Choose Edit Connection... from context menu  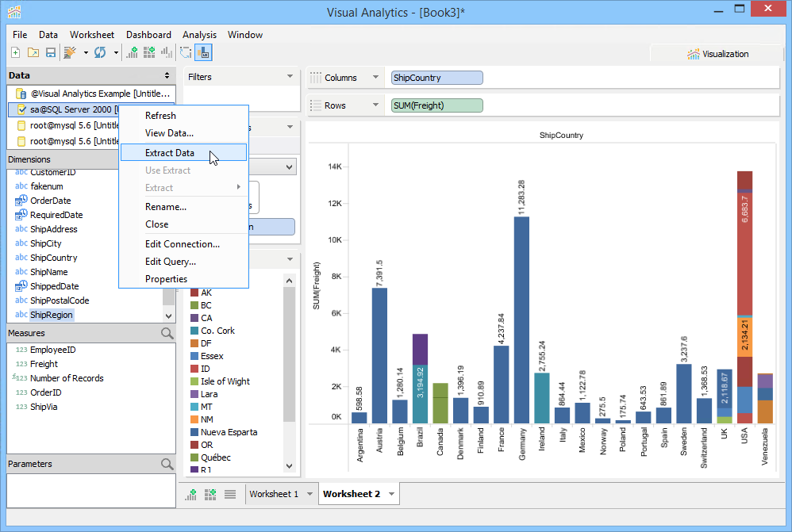coord(184,244)
